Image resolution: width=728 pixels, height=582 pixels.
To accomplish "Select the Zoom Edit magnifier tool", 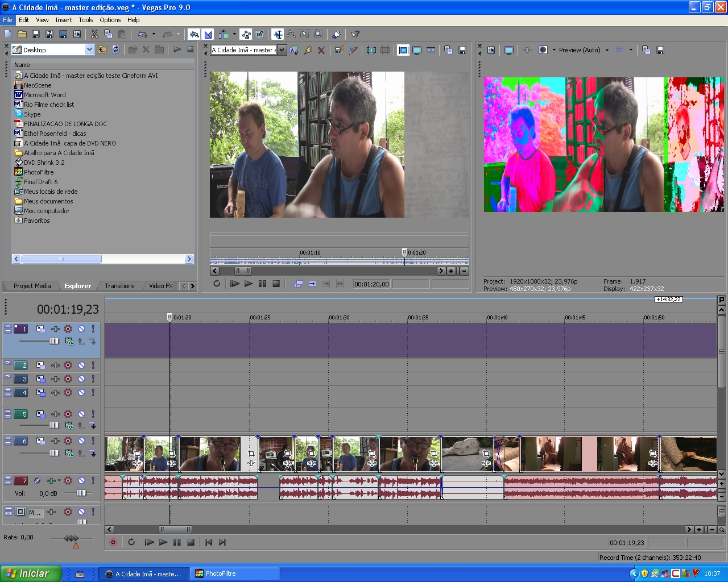I will click(x=318, y=34).
